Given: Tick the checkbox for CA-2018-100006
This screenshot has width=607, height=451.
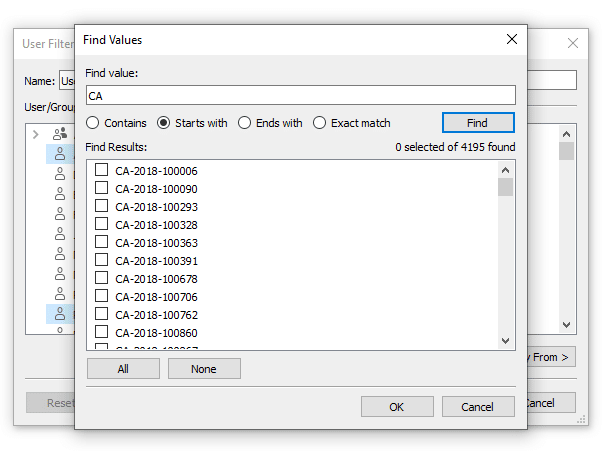Looking at the screenshot, I should pos(101,170).
